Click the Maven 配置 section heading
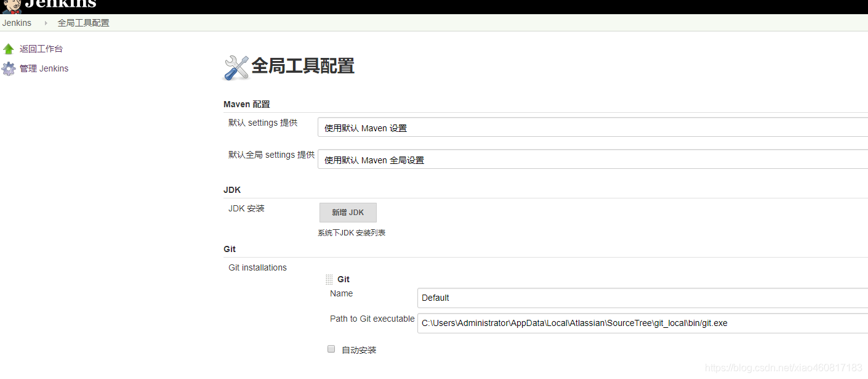 247,104
